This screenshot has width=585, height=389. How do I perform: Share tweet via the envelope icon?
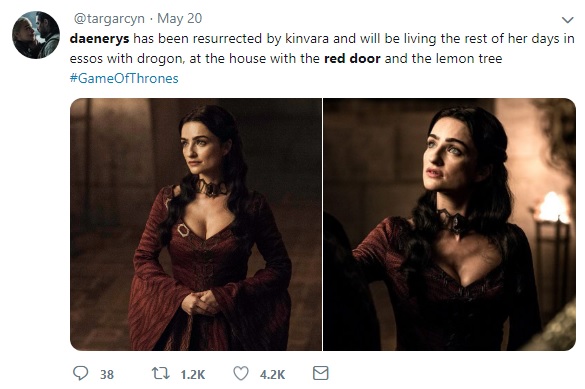320,373
